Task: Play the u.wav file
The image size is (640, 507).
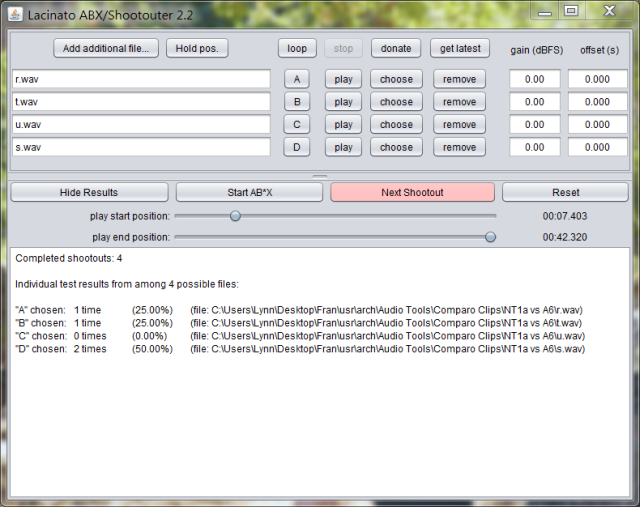Action: pyautogui.click(x=343, y=125)
